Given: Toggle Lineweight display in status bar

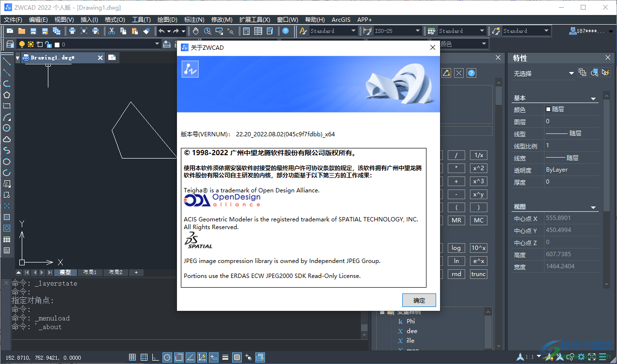Looking at the screenshot, I should click(225, 358).
